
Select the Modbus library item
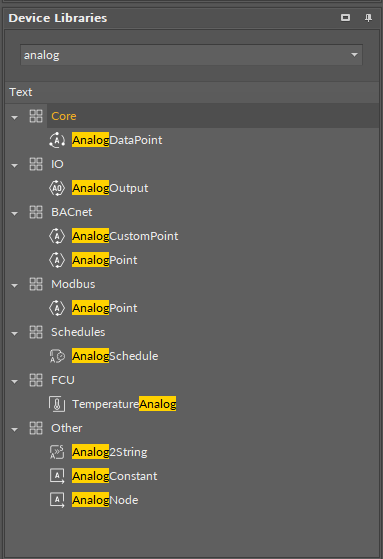73,284
